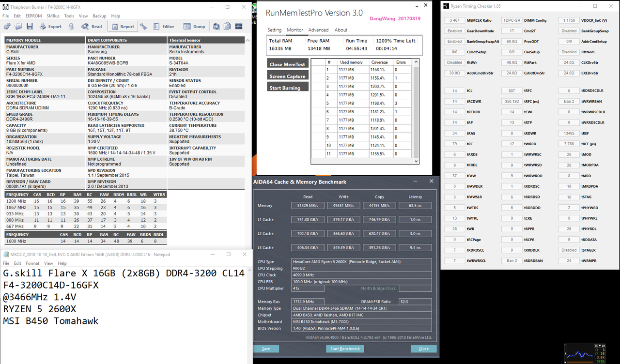620x364 pixels.
Task: Collapse the monitoring widget with left arrow
Action: pos(565,354)
